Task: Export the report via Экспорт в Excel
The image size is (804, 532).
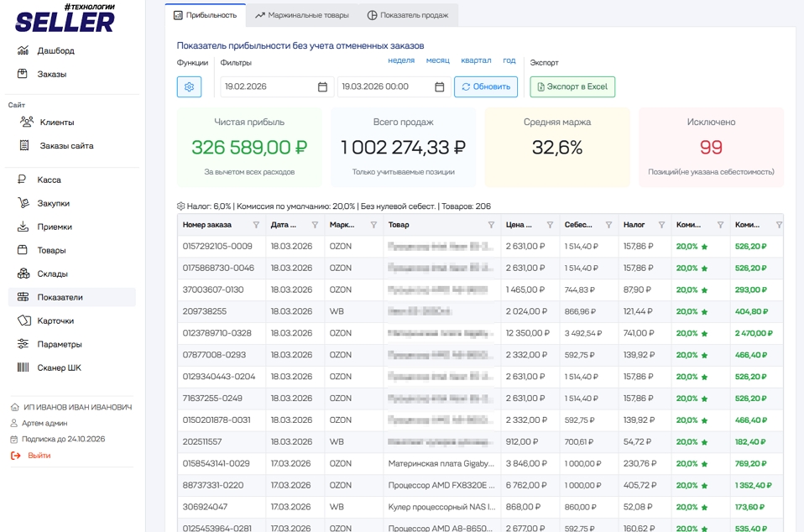Action: 572,86
